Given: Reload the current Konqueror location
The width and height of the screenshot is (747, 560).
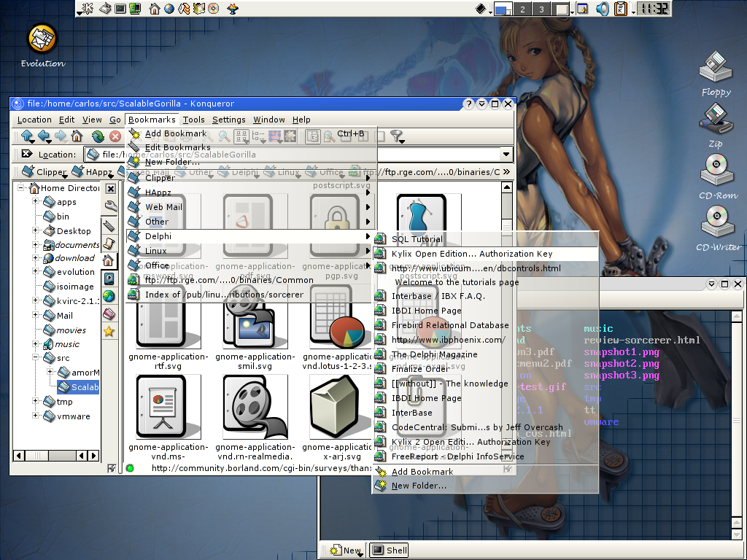Looking at the screenshot, I should click(98, 136).
